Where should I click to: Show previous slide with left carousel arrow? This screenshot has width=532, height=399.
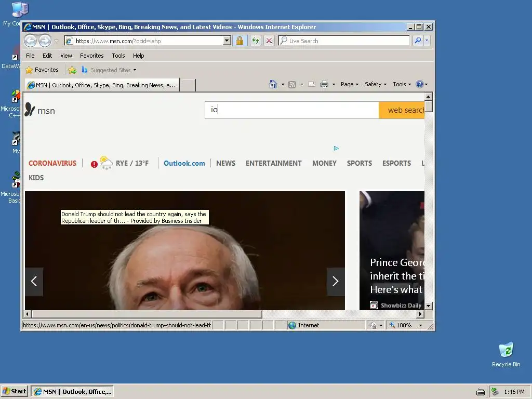coord(34,281)
